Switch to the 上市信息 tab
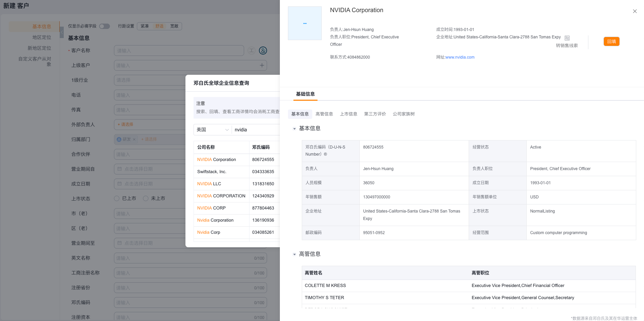The image size is (644, 321). [348, 114]
